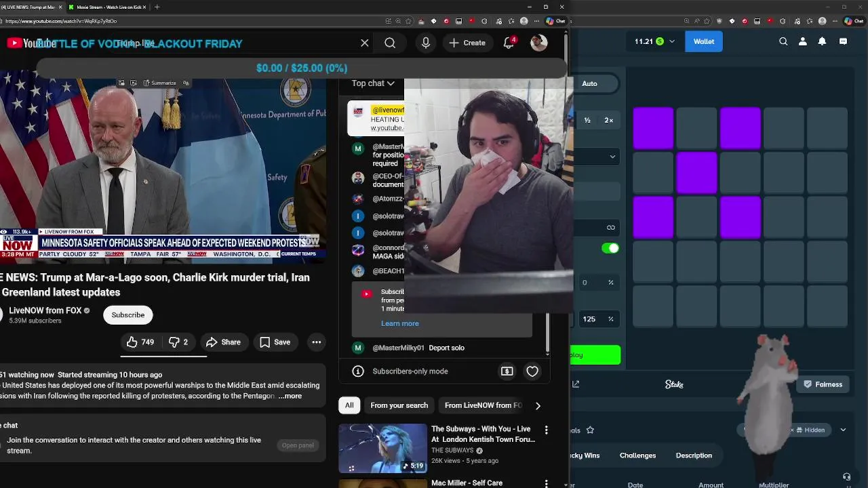This screenshot has height=488, width=868.
Task: Open the Stake user profile icon
Action: pyautogui.click(x=803, y=41)
